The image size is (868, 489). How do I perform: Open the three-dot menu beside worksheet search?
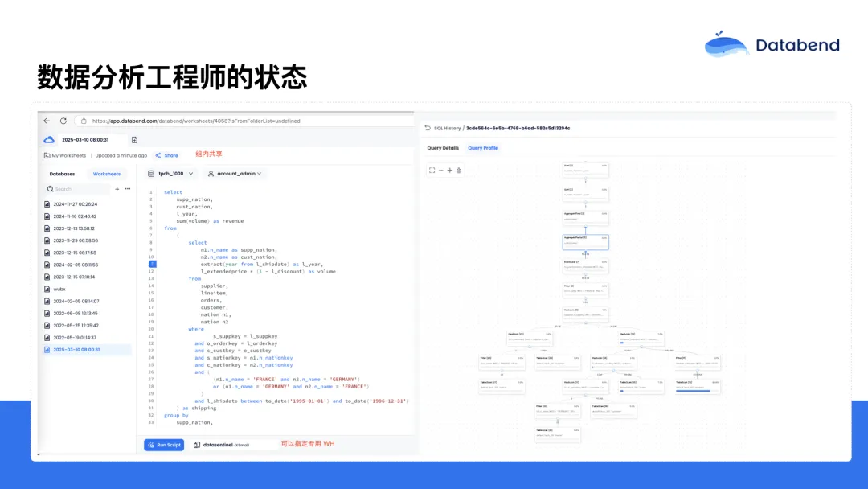pyautogui.click(x=128, y=189)
